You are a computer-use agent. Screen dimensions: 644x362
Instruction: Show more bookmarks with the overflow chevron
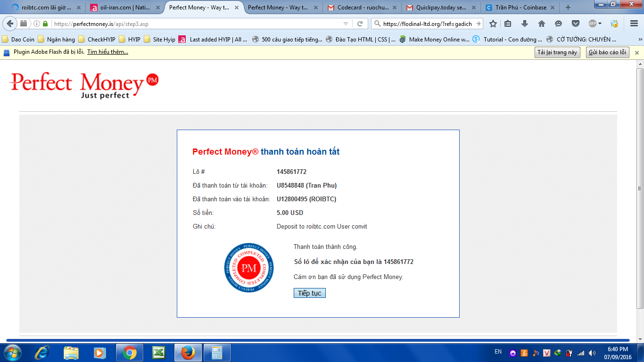coord(640,39)
